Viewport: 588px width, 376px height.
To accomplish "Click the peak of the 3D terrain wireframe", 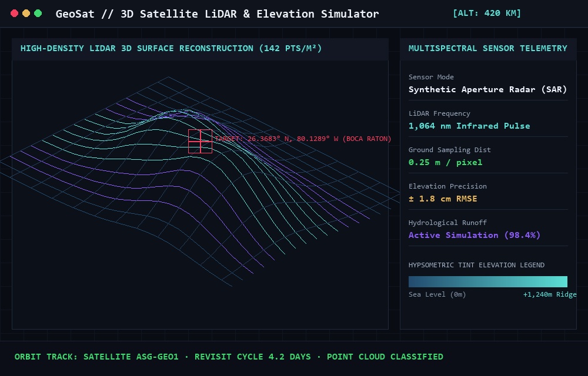I will [x=183, y=111].
